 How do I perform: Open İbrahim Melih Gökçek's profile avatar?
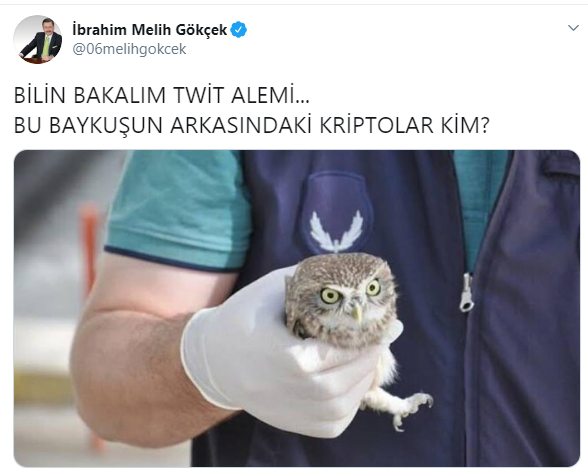point(38,39)
